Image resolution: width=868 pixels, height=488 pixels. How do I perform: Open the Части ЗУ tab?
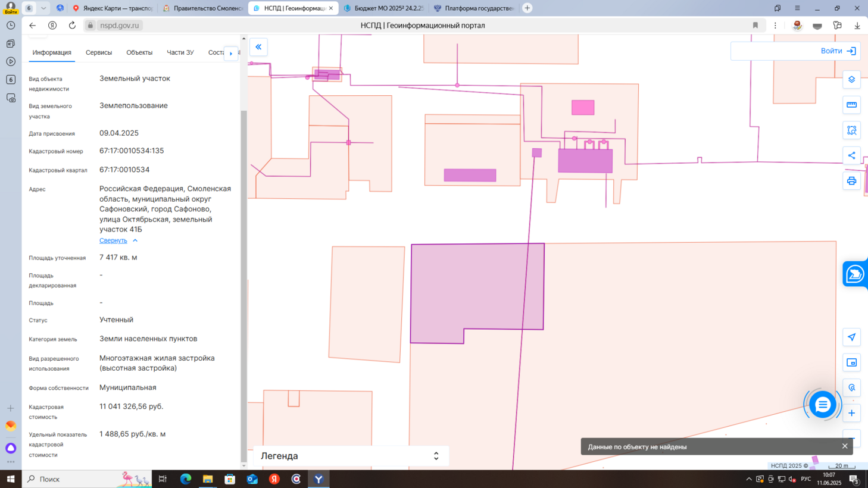[x=180, y=52]
